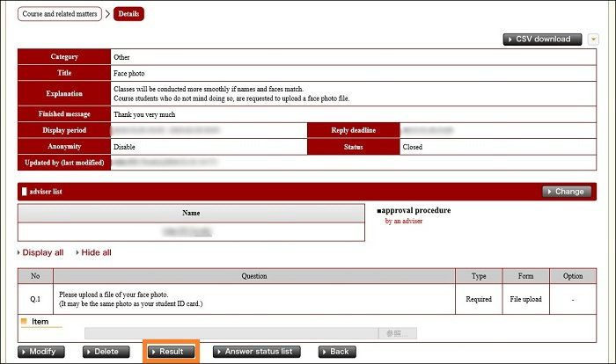Open the dropdown arrow beside CSV download
This screenshot has width=616, height=364.
coord(594,40)
